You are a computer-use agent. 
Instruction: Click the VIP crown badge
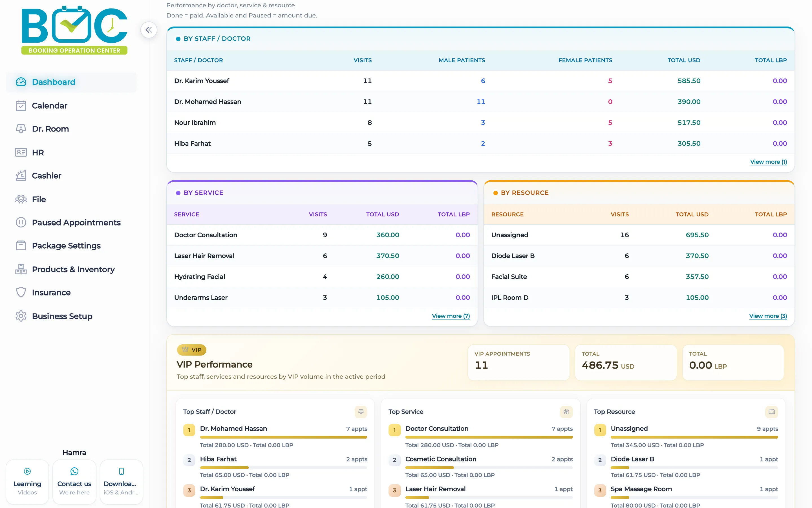(x=192, y=350)
